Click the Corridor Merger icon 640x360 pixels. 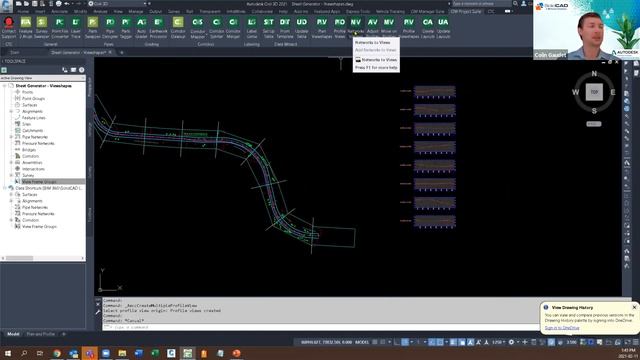click(233, 27)
